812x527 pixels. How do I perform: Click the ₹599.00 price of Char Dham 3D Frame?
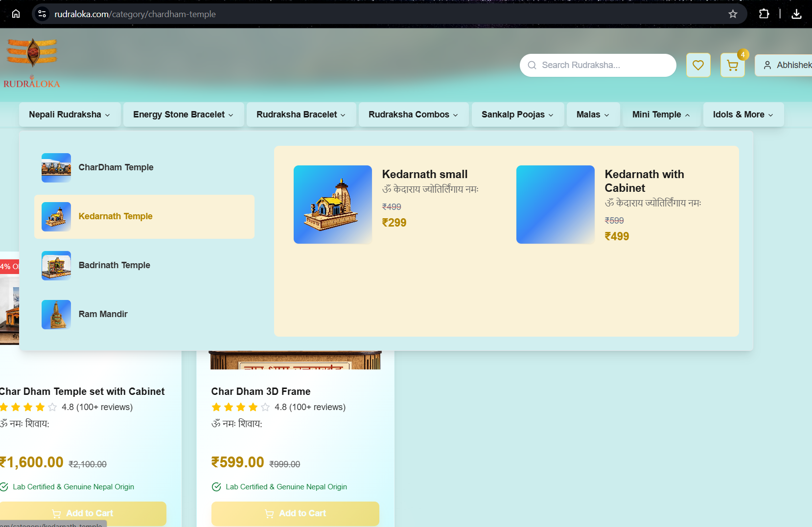click(237, 462)
